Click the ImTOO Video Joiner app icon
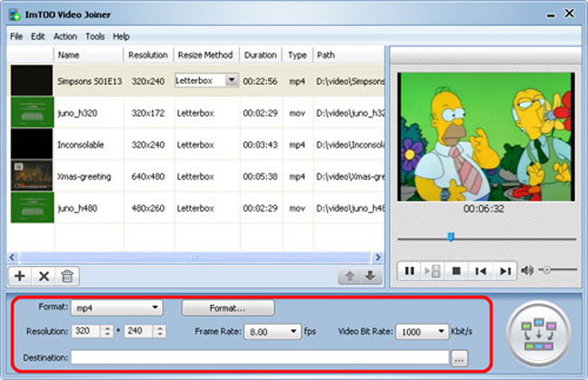 [x=14, y=14]
